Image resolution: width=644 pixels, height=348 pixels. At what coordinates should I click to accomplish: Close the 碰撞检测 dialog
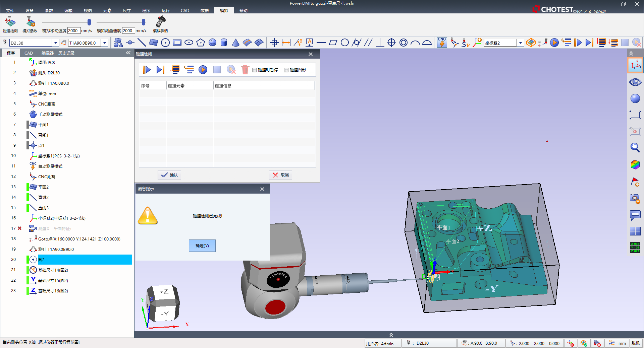(x=311, y=54)
